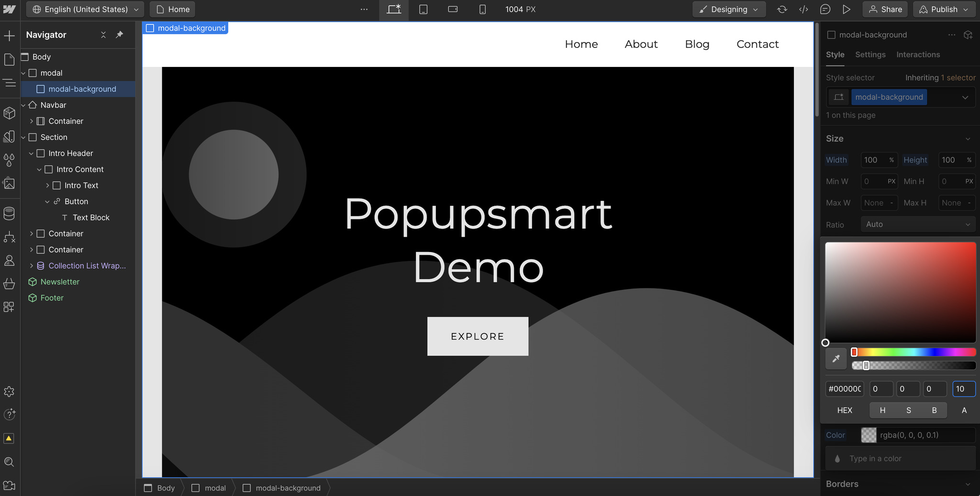Open the style selector dropdown arrow
Screen dimensions: 980x496
pos(965,98)
